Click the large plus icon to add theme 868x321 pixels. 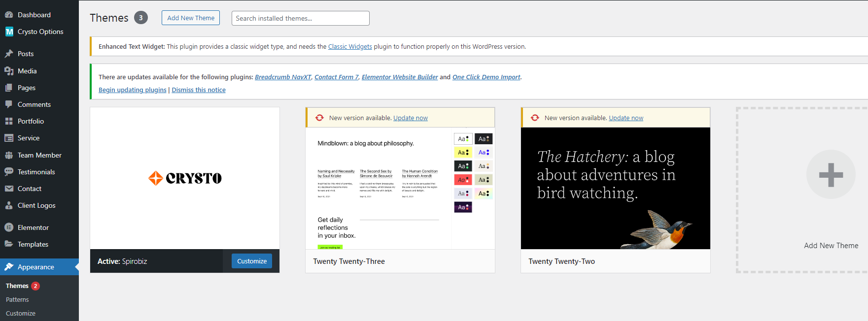tap(831, 175)
